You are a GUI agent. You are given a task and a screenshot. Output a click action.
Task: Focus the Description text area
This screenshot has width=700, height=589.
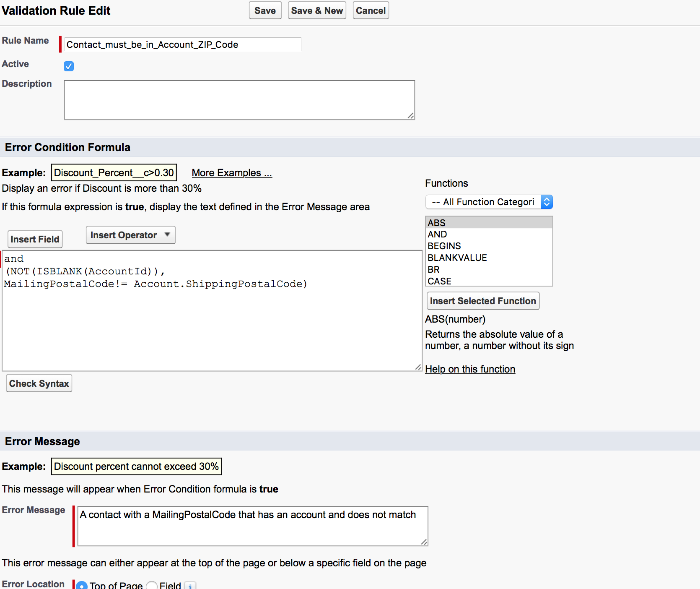pyautogui.click(x=239, y=100)
